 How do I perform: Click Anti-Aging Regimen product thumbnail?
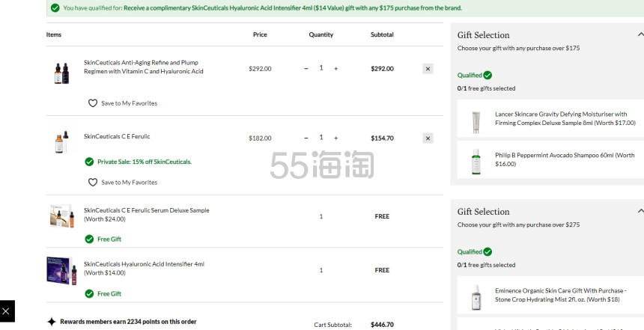[x=61, y=73]
